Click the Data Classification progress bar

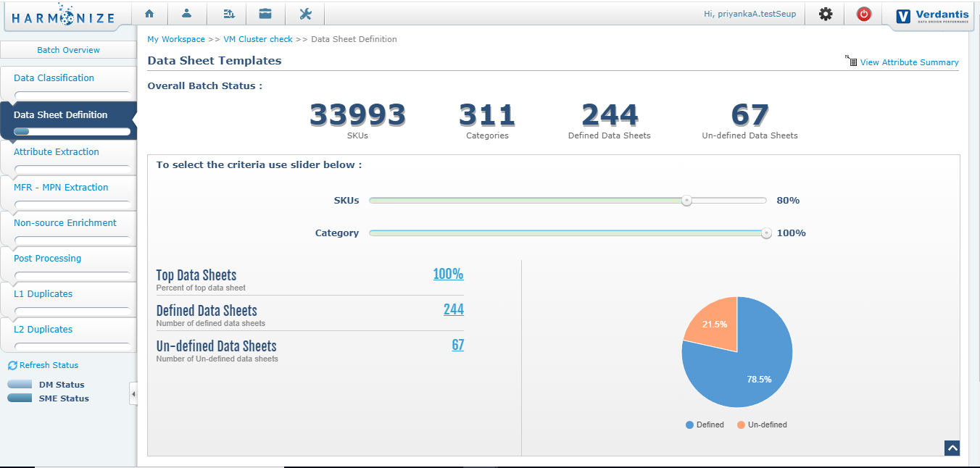coord(72,95)
